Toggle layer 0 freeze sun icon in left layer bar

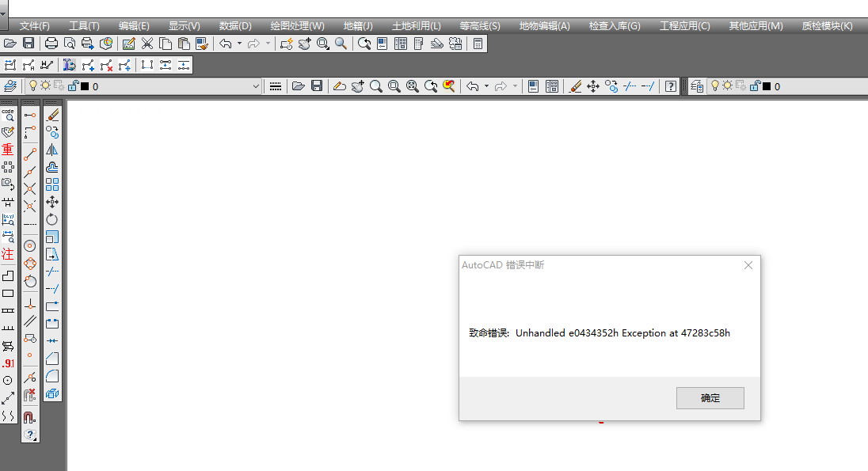click(x=45, y=85)
